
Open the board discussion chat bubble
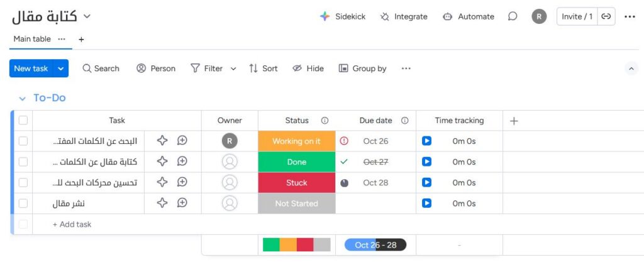513,16
